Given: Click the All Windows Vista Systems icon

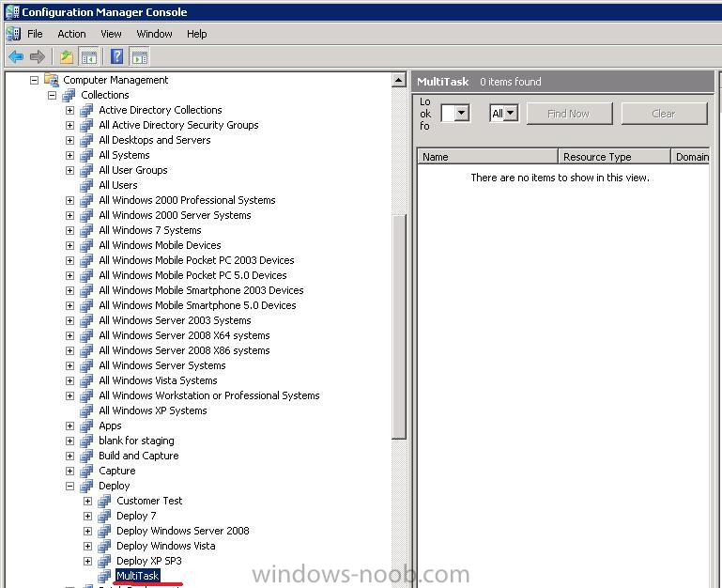Looking at the screenshot, I should click(x=86, y=380).
